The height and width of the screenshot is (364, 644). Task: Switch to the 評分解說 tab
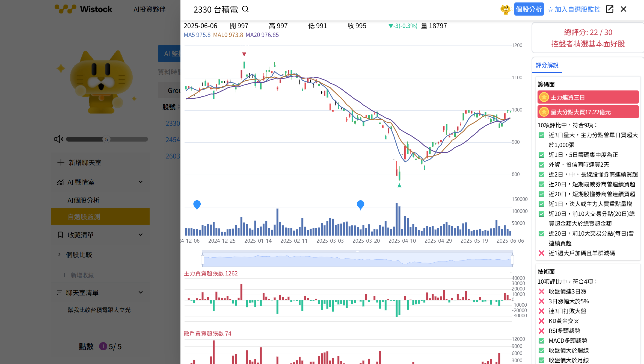point(547,66)
